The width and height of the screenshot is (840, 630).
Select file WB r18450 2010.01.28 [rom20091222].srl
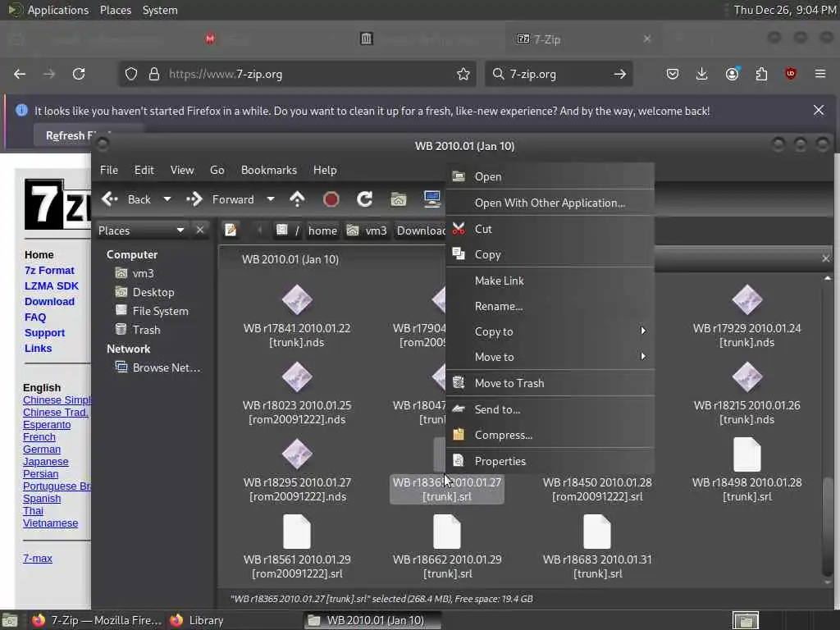(x=597, y=489)
